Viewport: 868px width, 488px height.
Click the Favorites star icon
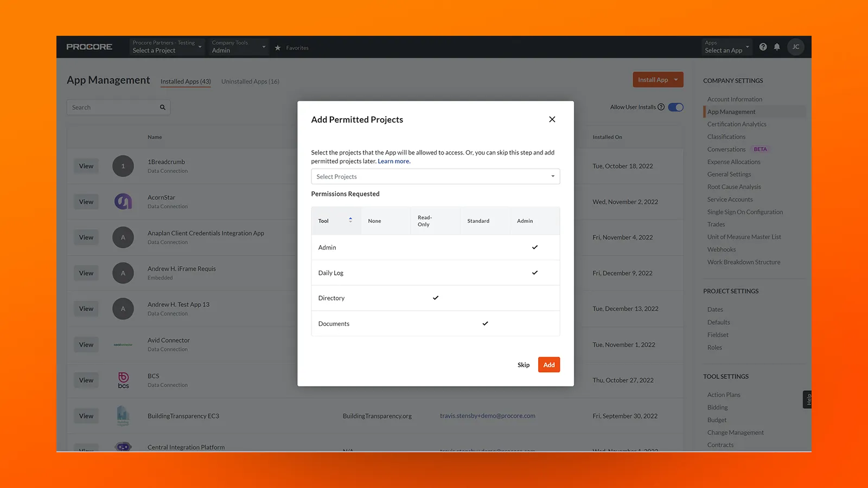click(278, 48)
